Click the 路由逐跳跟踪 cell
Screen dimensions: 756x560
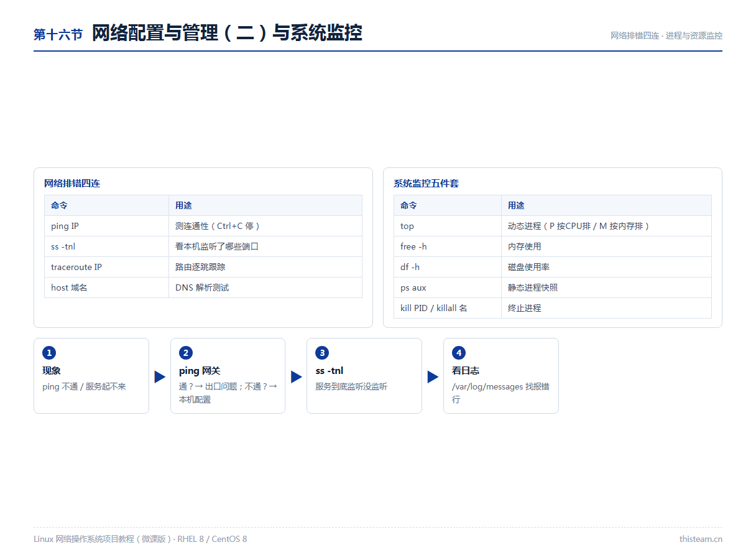click(265, 267)
